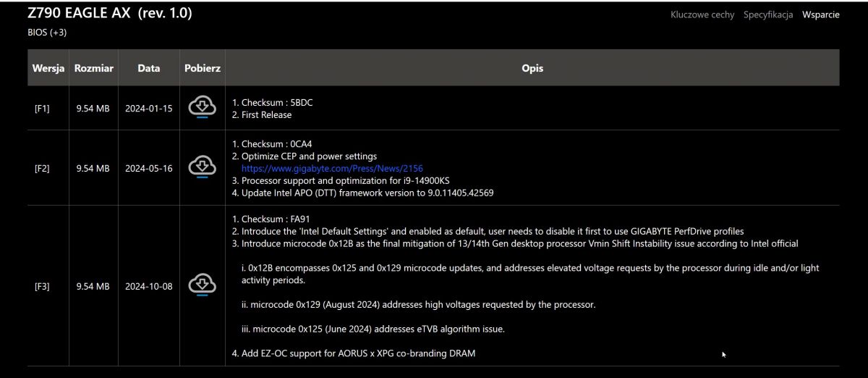The height and width of the screenshot is (378, 868).
Task: Download BIOS version F2 via cloud icon
Action: tap(203, 167)
